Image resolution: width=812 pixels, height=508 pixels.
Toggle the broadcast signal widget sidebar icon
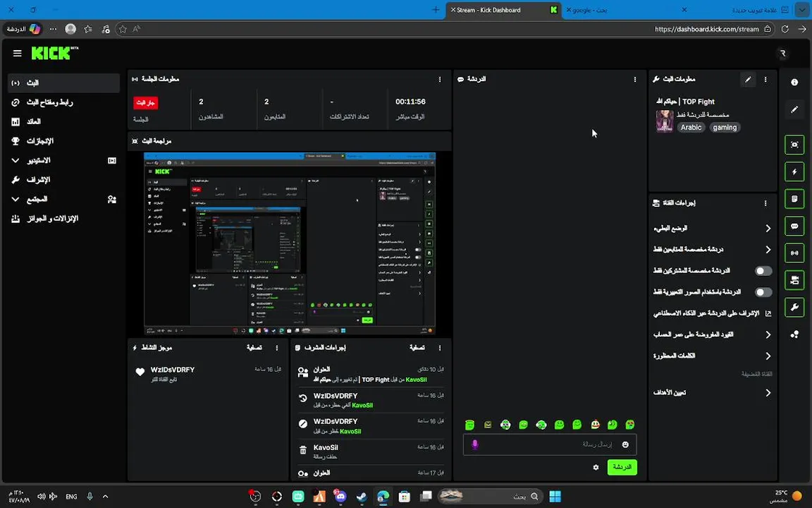(794, 253)
